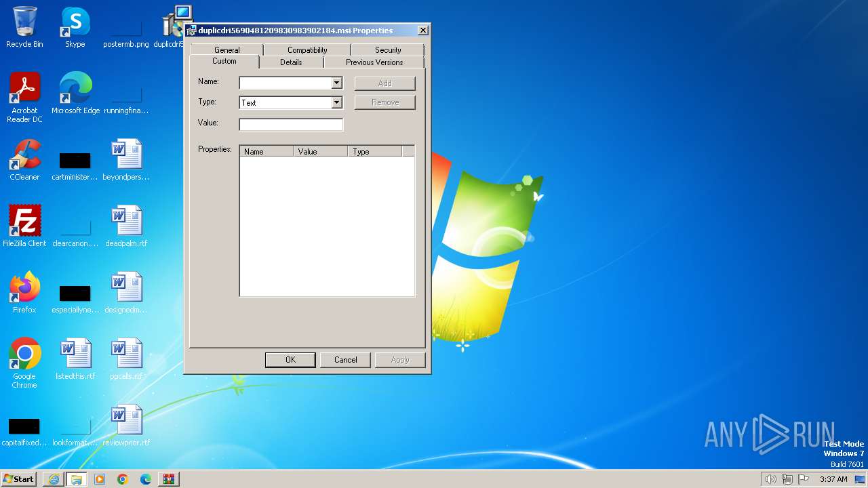
Task: Click the Add button
Action: [384, 83]
